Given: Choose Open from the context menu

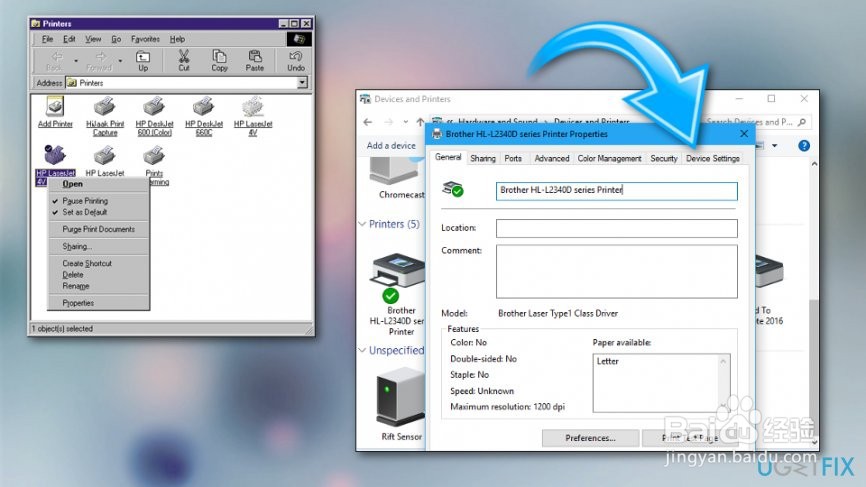Looking at the screenshot, I should click(98, 184).
